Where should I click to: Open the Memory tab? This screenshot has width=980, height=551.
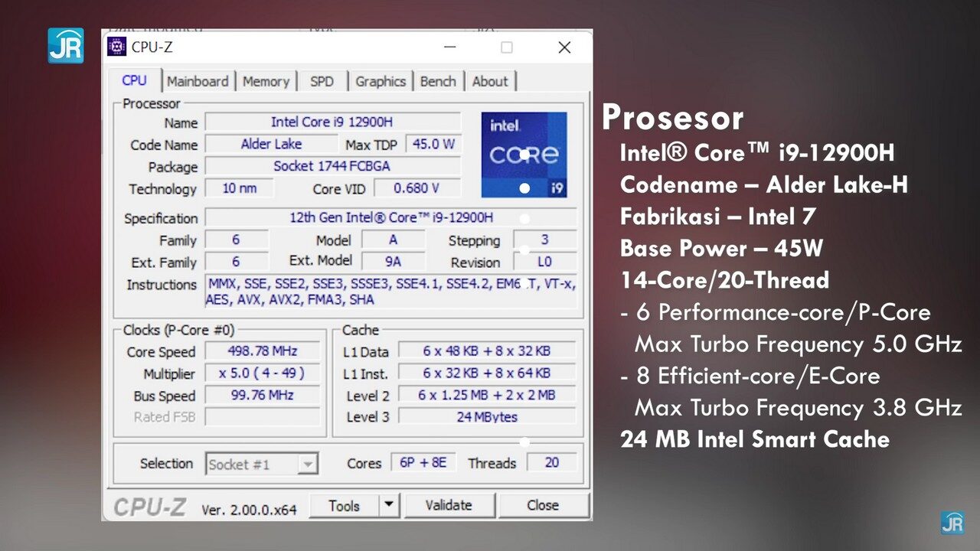[x=266, y=81]
